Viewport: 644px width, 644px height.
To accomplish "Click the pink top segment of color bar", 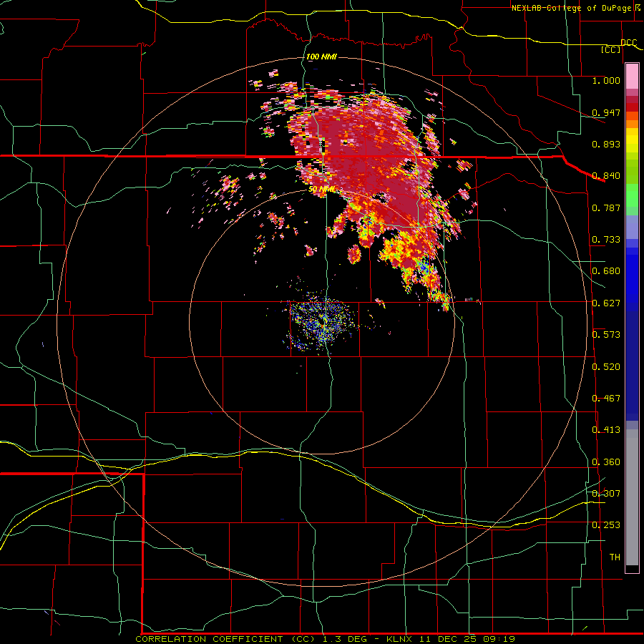I will (632, 76).
